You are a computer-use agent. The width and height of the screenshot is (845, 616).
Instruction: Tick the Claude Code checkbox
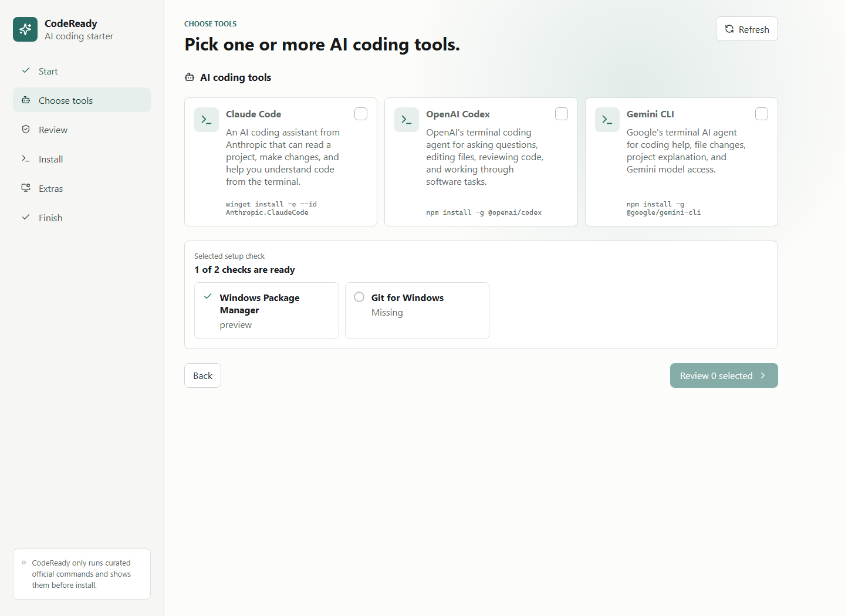tap(361, 114)
